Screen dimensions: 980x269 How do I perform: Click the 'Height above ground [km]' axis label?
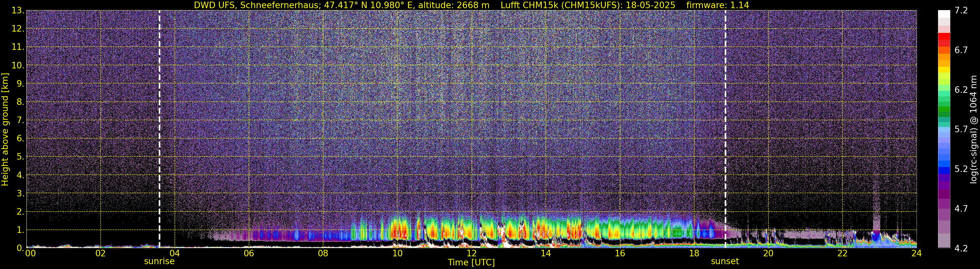pos(5,129)
